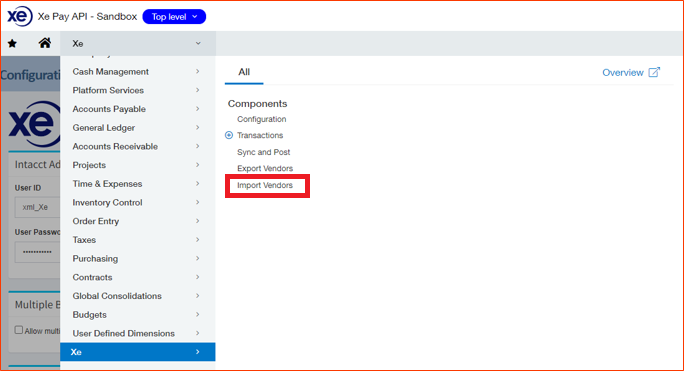The image size is (684, 371).
Task: Open the Export Vendors link
Action: coord(265,168)
